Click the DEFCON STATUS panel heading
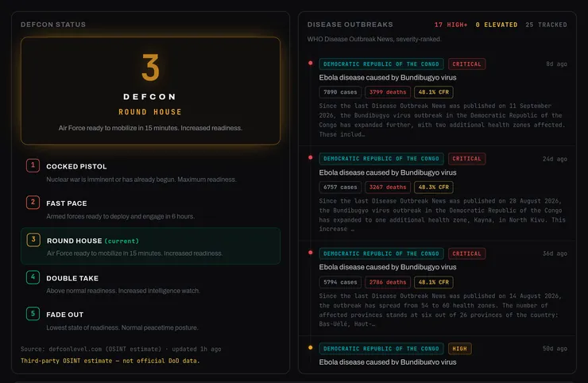This screenshot has height=383, width=588. click(53, 25)
